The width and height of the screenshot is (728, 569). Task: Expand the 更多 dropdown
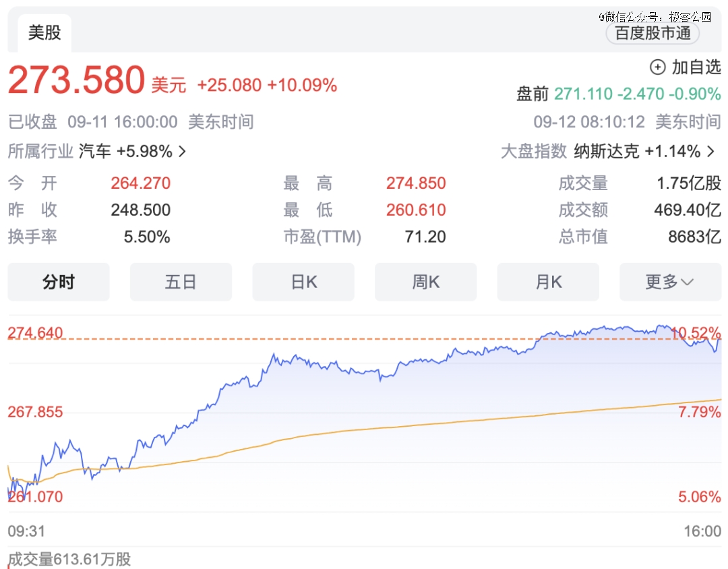click(671, 282)
